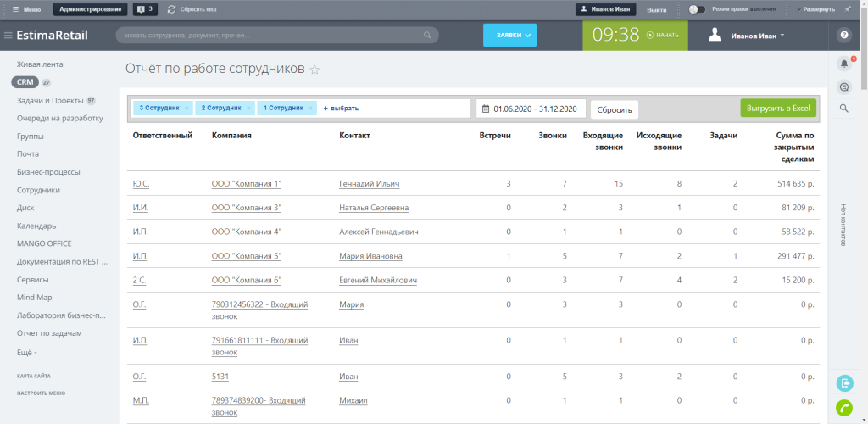Viewport: 868px width, 424px height.
Task: Click the green phone call button
Action: pyautogui.click(x=844, y=408)
